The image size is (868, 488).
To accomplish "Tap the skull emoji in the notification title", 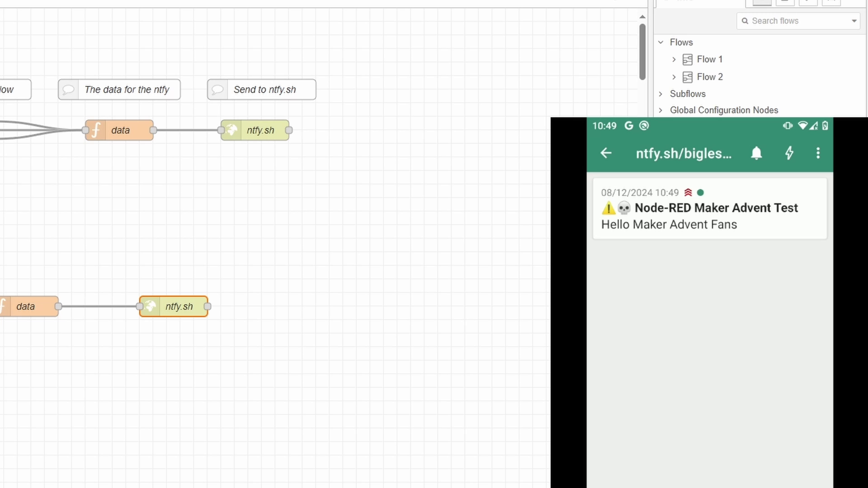I will point(624,208).
